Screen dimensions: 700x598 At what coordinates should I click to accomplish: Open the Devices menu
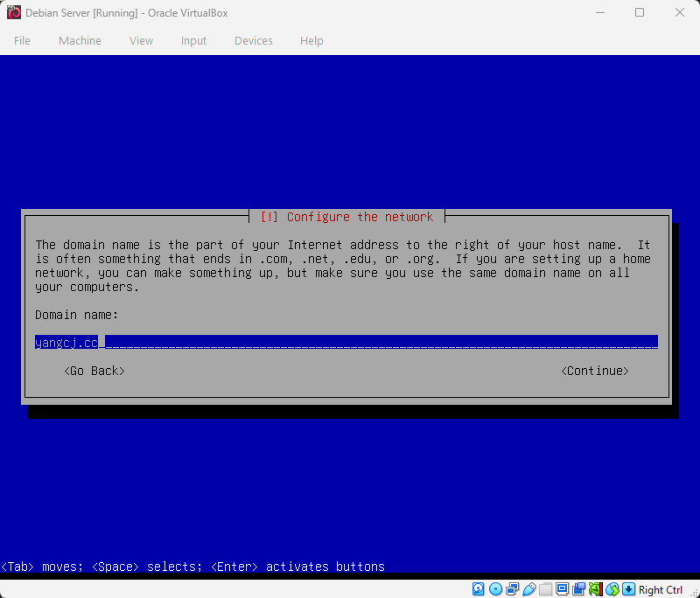click(254, 40)
